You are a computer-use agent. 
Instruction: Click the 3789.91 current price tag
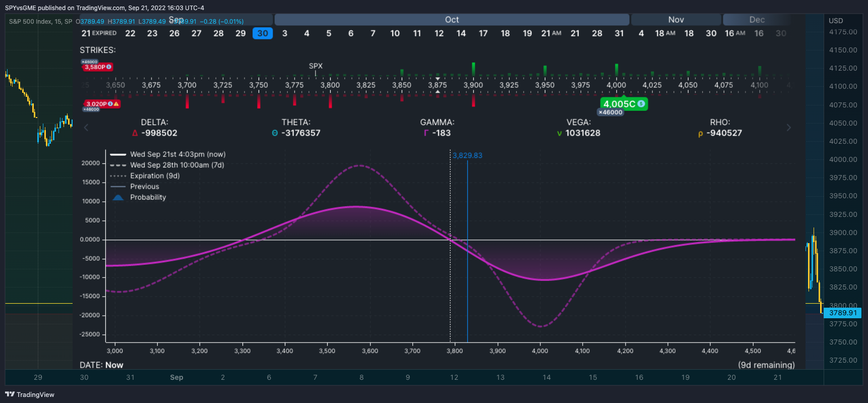(x=843, y=313)
